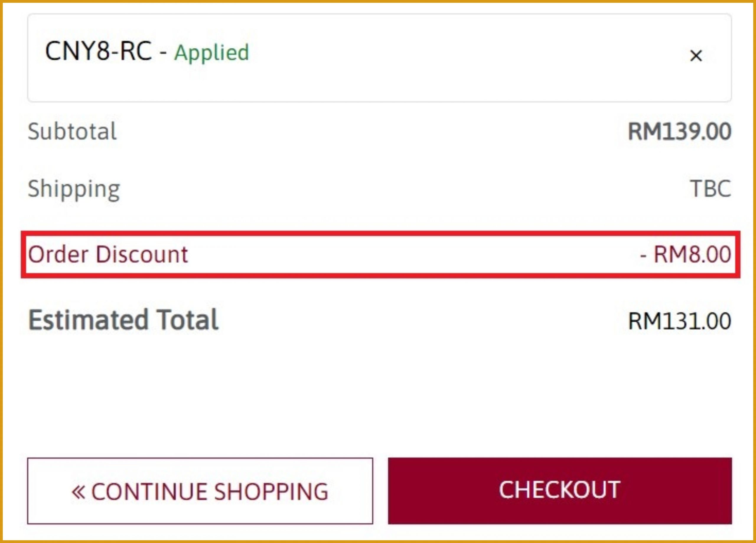
Task: Click the RM139.00 subtotal amount
Action: coord(679,132)
